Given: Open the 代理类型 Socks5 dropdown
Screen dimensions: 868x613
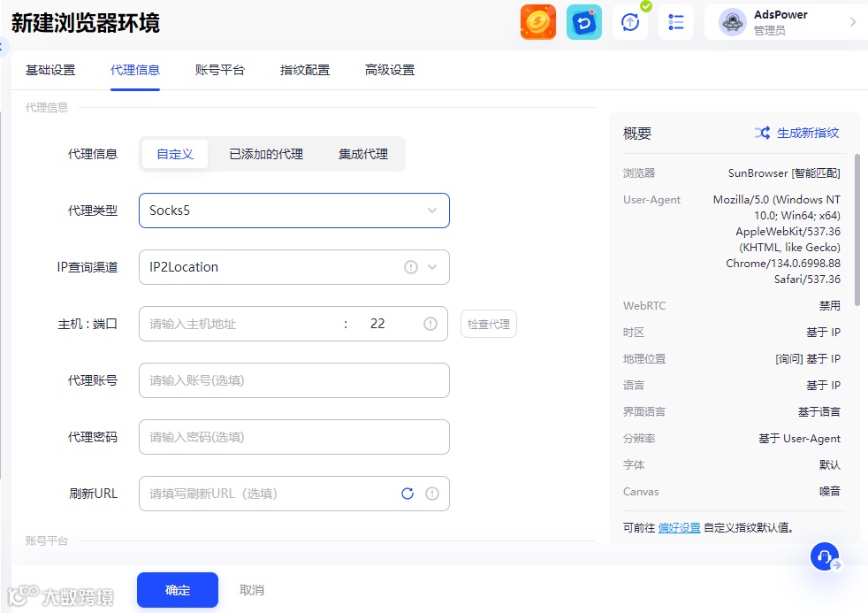Looking at the screenshot, I should (x=294, y=211).
